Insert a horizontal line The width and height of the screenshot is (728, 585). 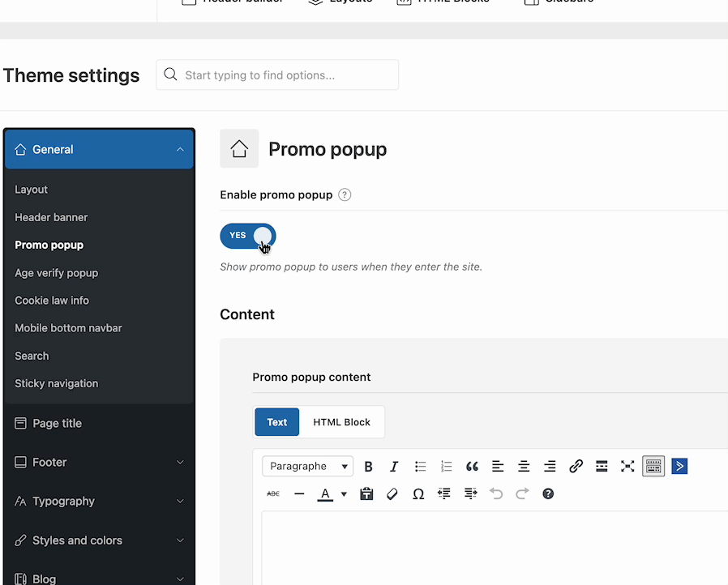(x=299, y=493)
